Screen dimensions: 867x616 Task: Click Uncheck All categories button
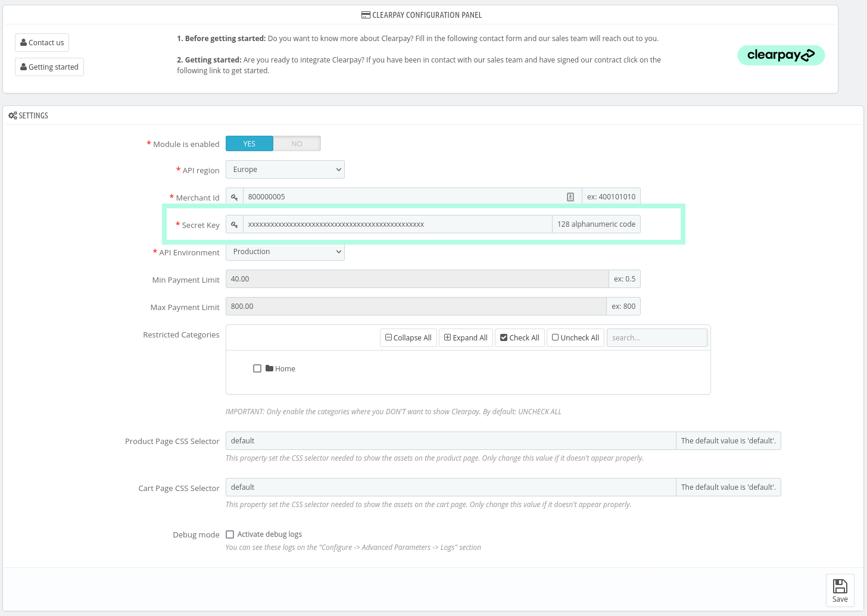(x=575, y=337)
